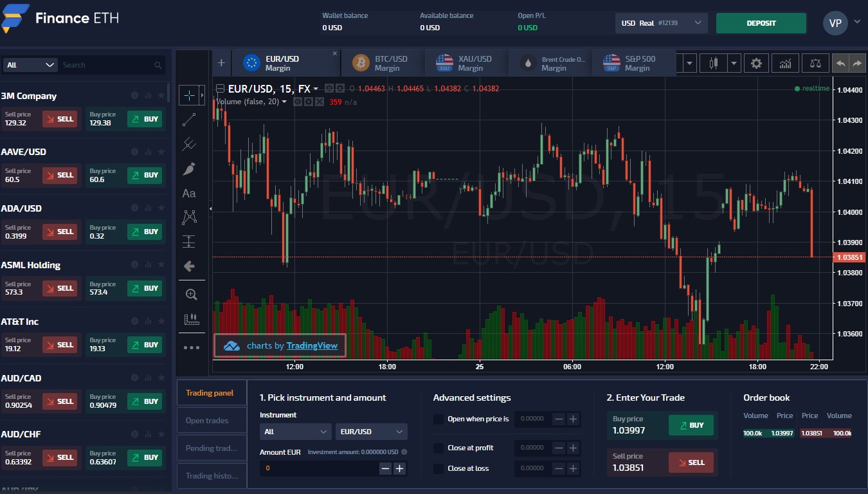The height and width of the screenshot is (494, 868).
Task: Open more drawing tools via three dots
Action: (x=192, y=348)
